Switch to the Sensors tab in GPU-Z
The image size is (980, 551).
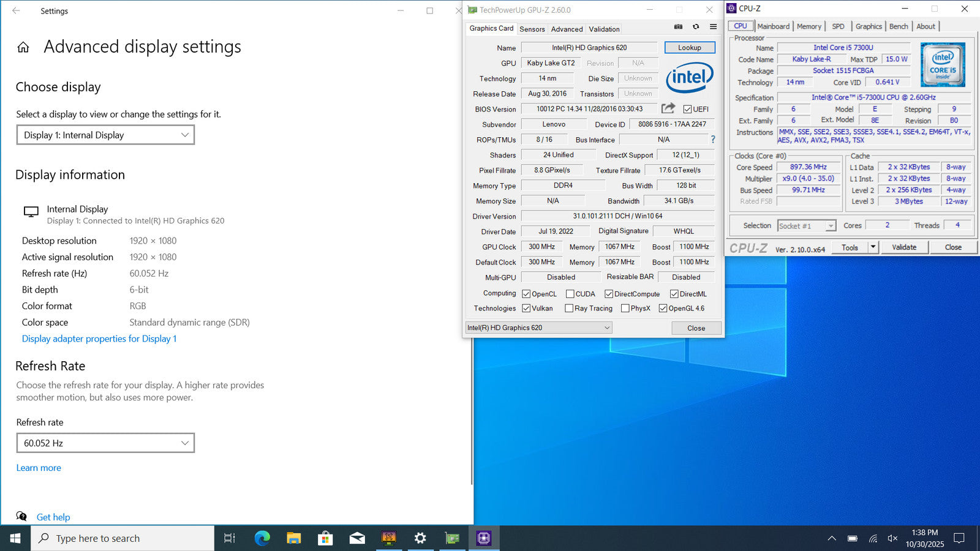(x=532, y=29)
